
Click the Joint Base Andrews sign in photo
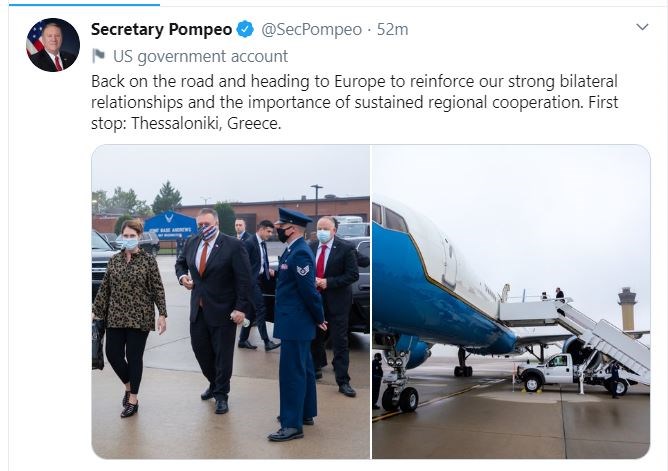(x=170, y=227)
